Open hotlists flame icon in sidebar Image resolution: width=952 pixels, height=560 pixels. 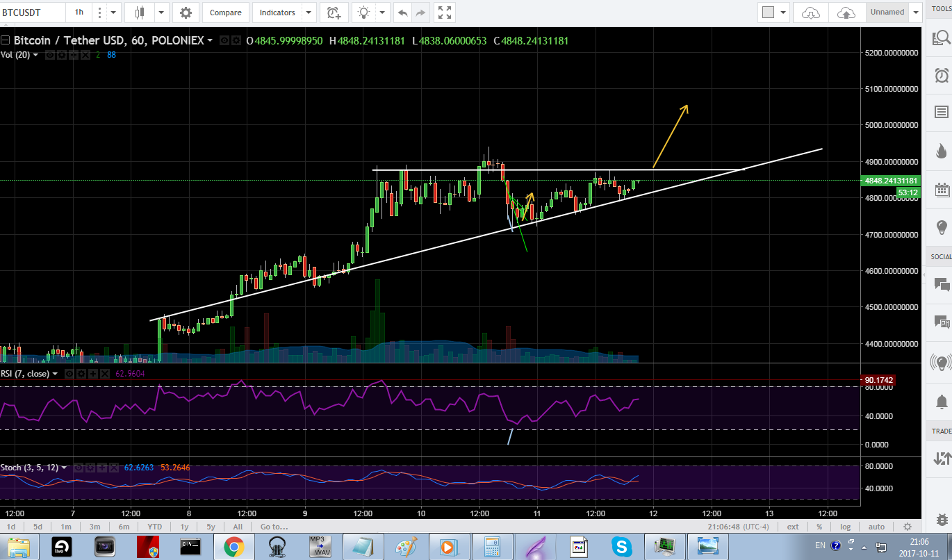coord(942,151)
